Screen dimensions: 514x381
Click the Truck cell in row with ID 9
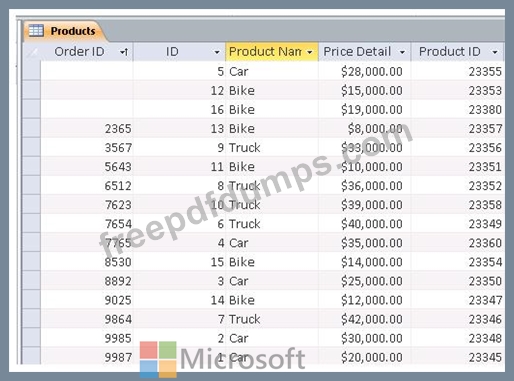point(272,147)
